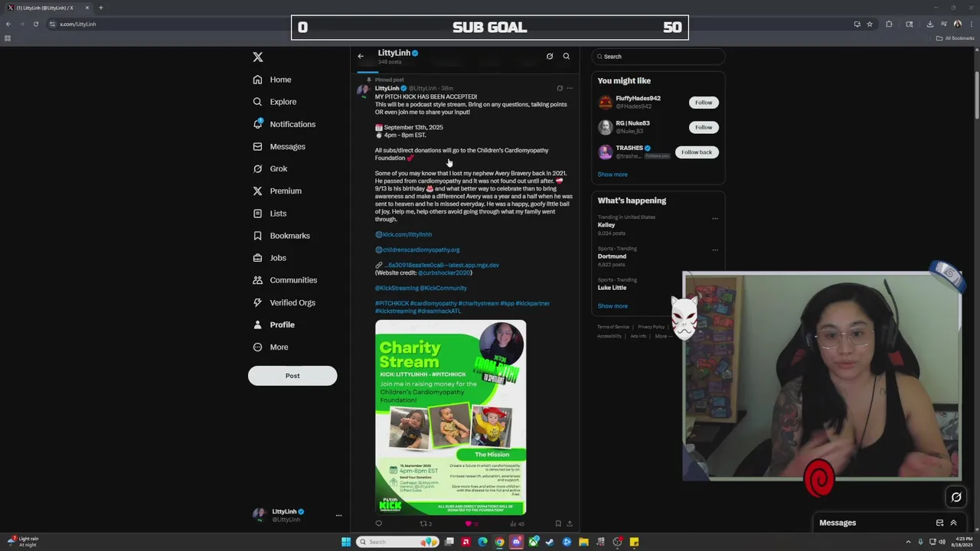Open the browser downloads icon

[929, 24]
